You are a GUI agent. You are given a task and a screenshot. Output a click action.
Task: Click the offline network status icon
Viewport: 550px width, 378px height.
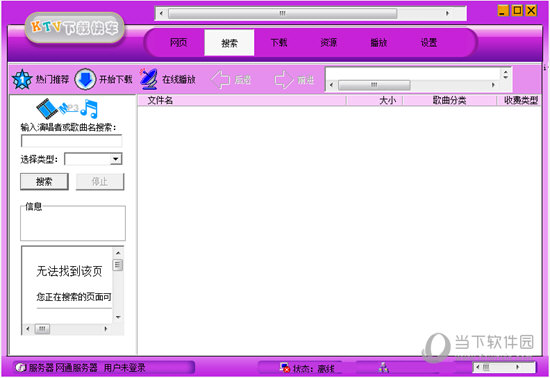(x=284, y=367)
